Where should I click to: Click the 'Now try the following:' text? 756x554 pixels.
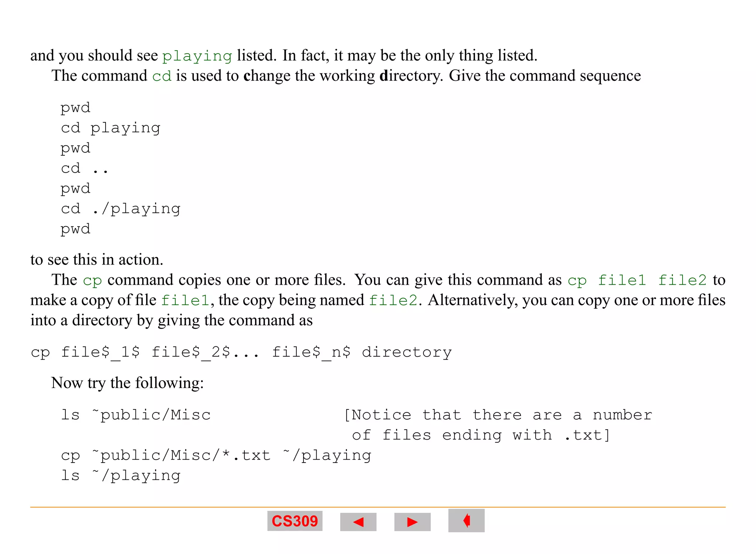(127, 383)
